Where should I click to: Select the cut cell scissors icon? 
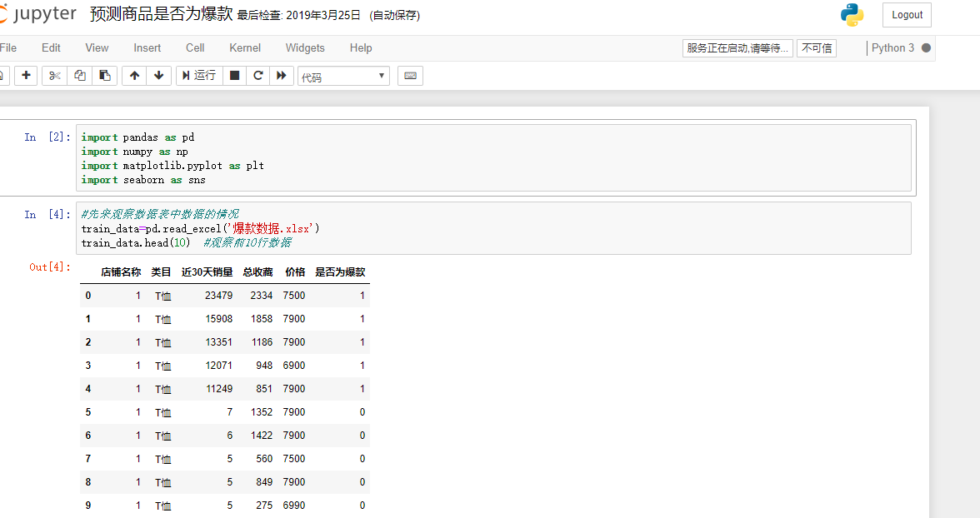[x=53, y=75]
